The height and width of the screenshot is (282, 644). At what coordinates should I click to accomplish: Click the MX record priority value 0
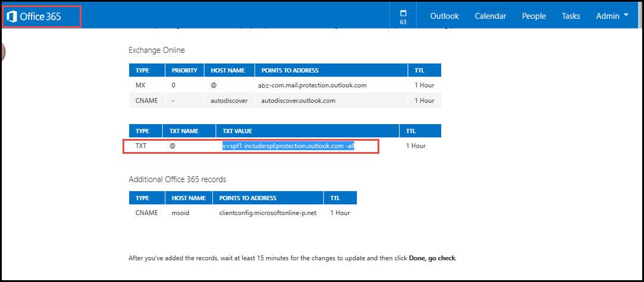(x=174, y=85)
